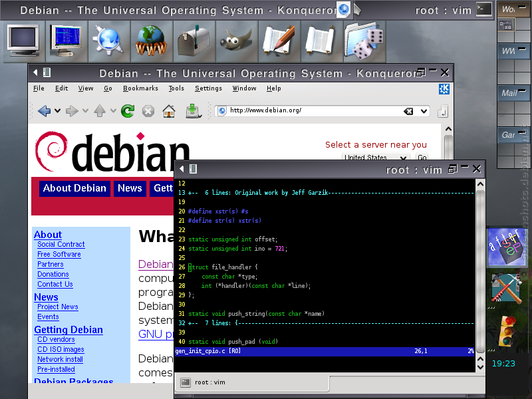Click the Go button next to server select

pyautogui.click(x=422, y=157)
